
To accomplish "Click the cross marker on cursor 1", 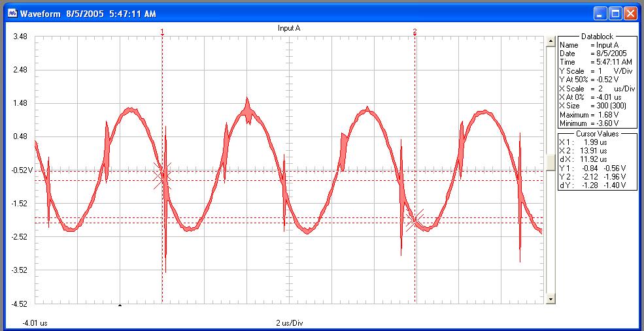I will click(162, 176).
